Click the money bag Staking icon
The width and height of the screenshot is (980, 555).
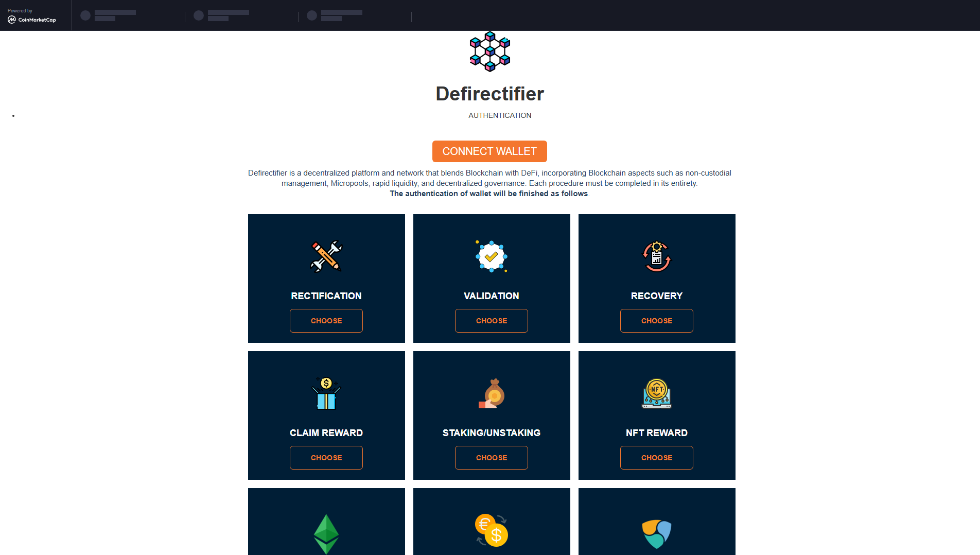pos(492,393)
